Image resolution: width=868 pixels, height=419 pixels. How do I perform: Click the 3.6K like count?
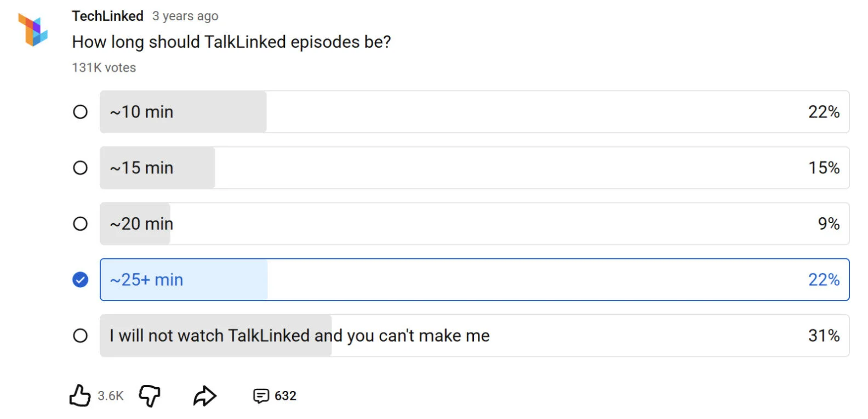pos(110,395)
